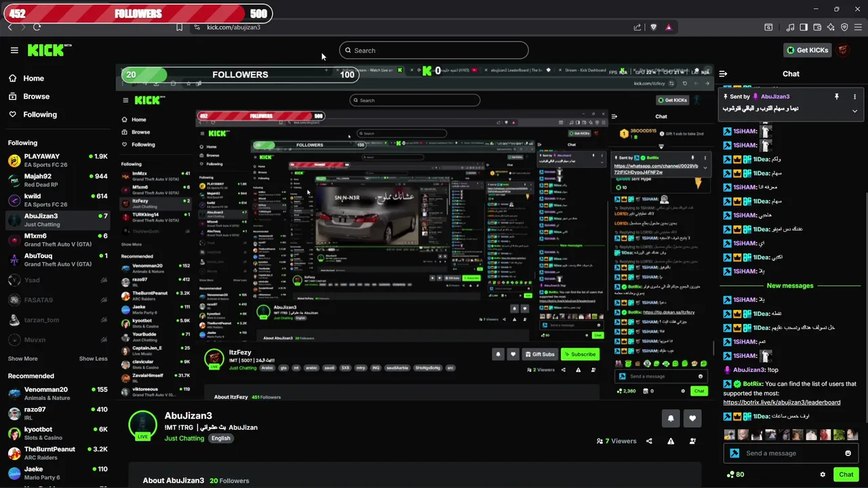Click the KICK logo

click(x=49, y=50)
